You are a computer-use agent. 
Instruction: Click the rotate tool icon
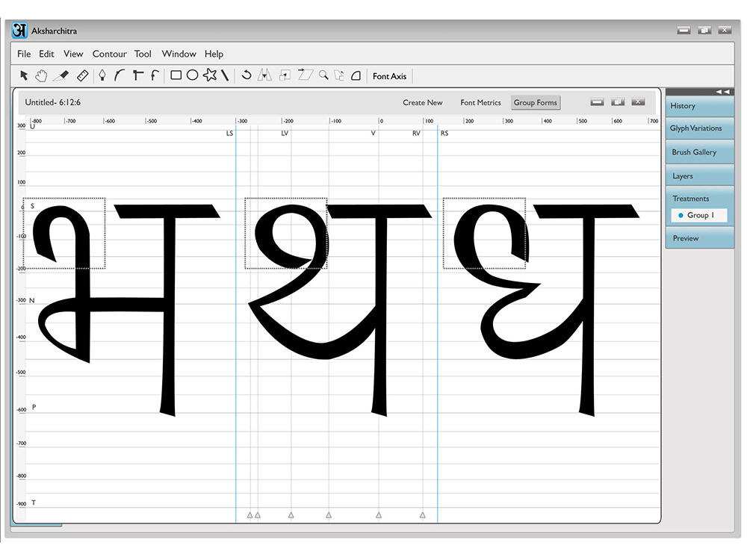click(x=246, y=75)
